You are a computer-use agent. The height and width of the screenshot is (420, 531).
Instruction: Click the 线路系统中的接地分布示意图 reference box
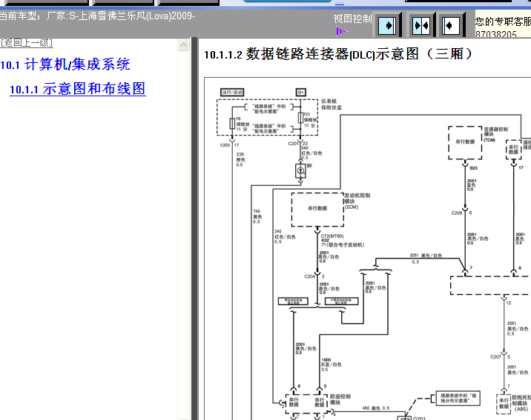[x=458, y=398]
